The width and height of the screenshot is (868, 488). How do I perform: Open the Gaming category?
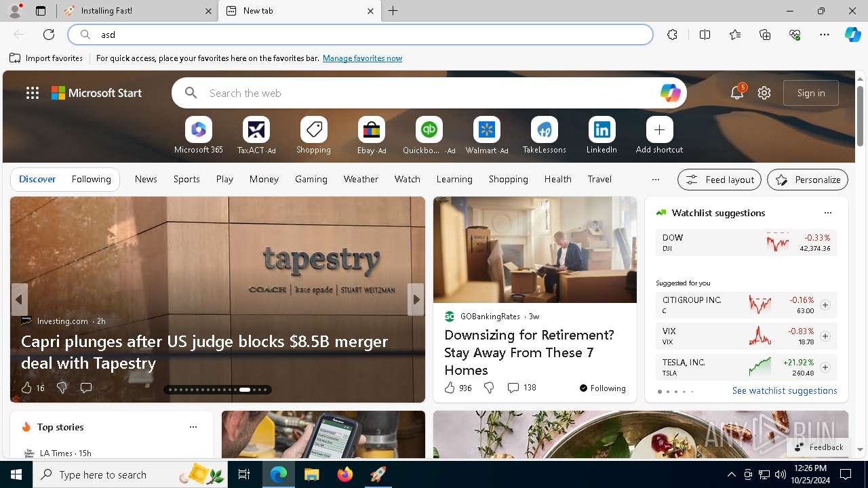pos(311,180)
